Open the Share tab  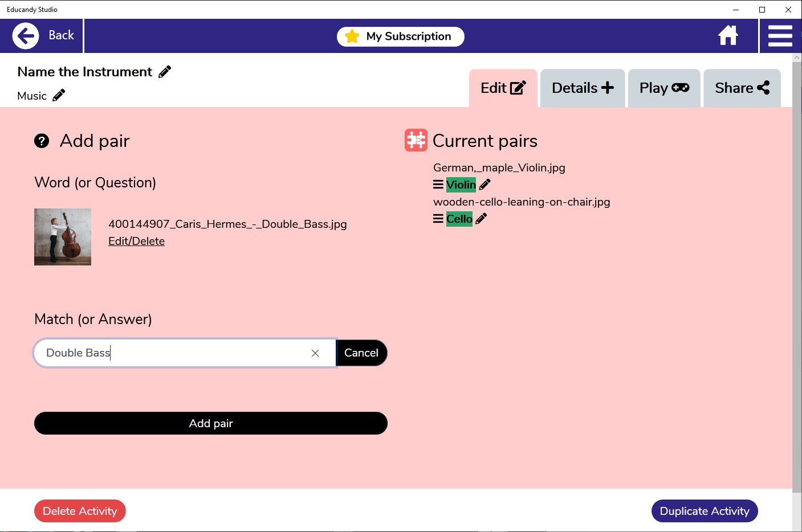(x=742, y=88)
